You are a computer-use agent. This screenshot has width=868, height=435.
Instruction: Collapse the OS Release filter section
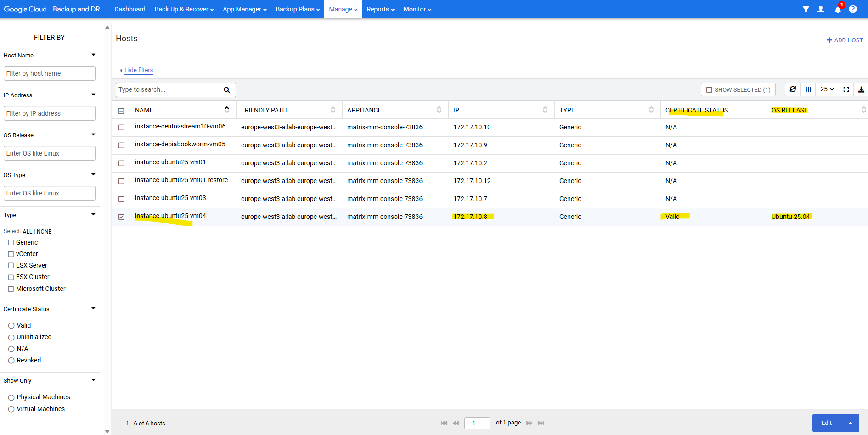click(x=93, y=135)
